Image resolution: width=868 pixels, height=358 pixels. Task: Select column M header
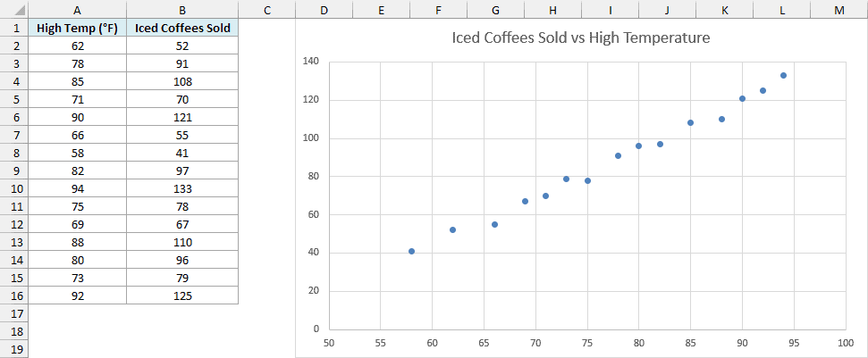839,10
